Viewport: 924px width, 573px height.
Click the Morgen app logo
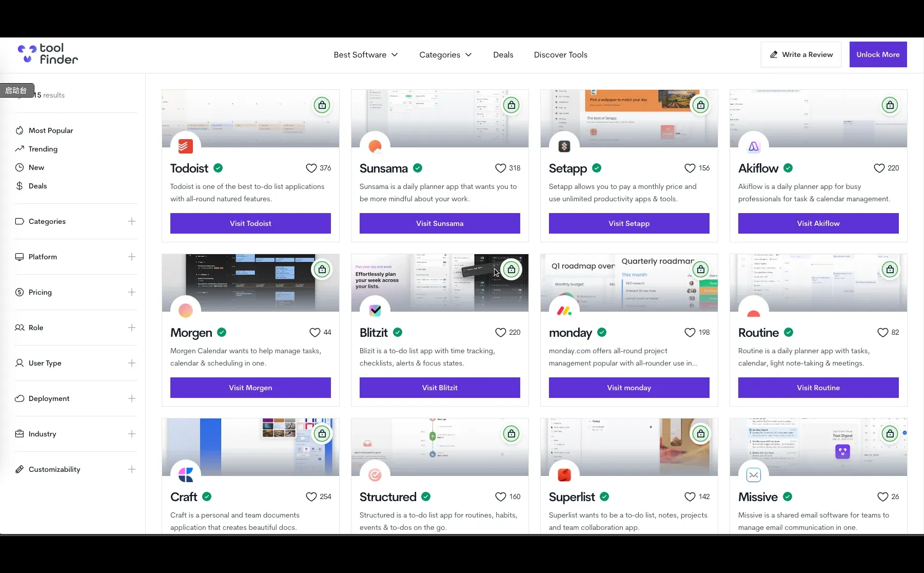click(186, 311)
